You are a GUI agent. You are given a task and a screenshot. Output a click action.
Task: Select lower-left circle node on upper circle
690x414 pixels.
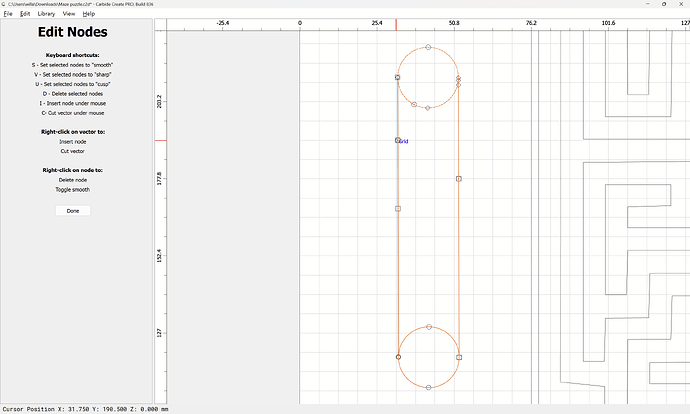(x=414, y=104)
